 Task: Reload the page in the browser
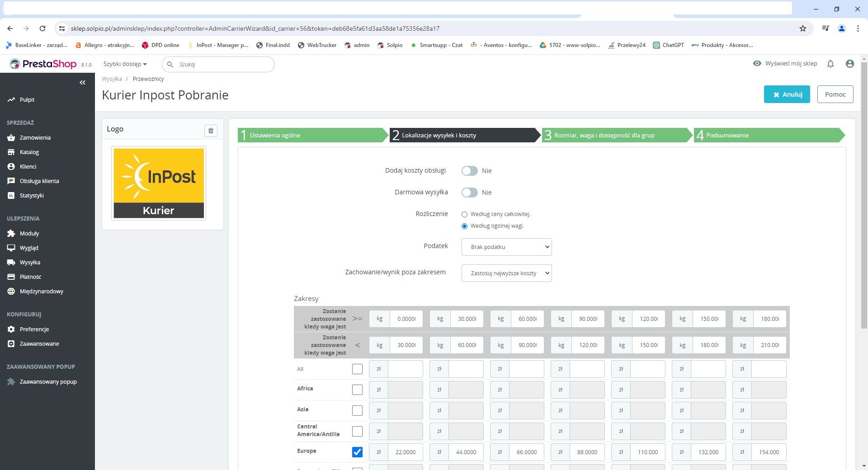pos(42,28)
